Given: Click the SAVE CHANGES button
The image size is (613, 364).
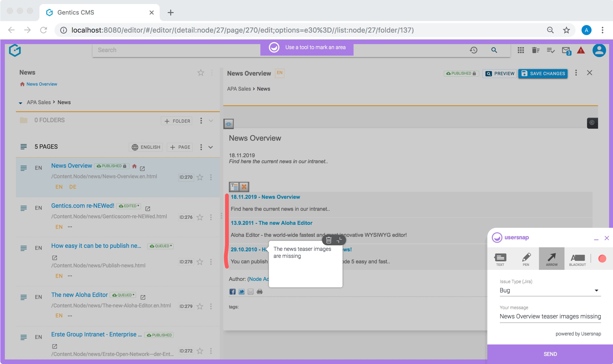Looking at the screenshot, I should (x=543, y=73).
